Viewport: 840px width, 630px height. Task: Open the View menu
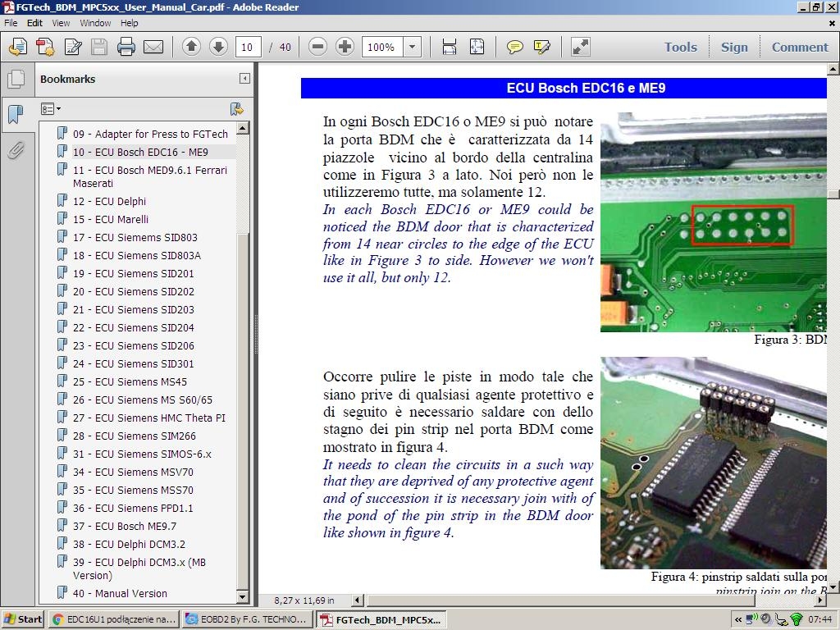point(61,23)
